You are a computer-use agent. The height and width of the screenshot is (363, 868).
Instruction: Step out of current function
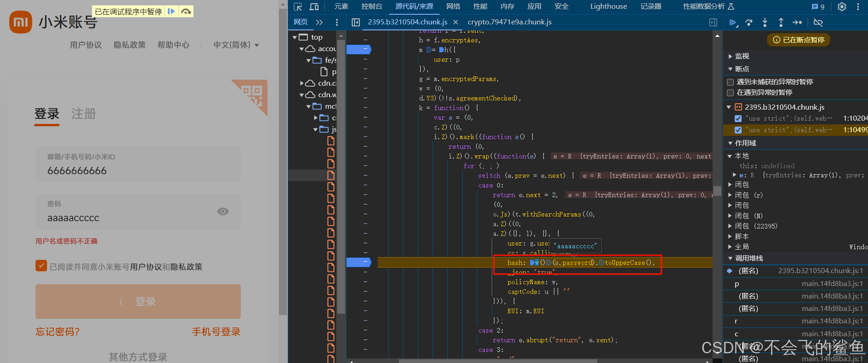pos(781,22)
